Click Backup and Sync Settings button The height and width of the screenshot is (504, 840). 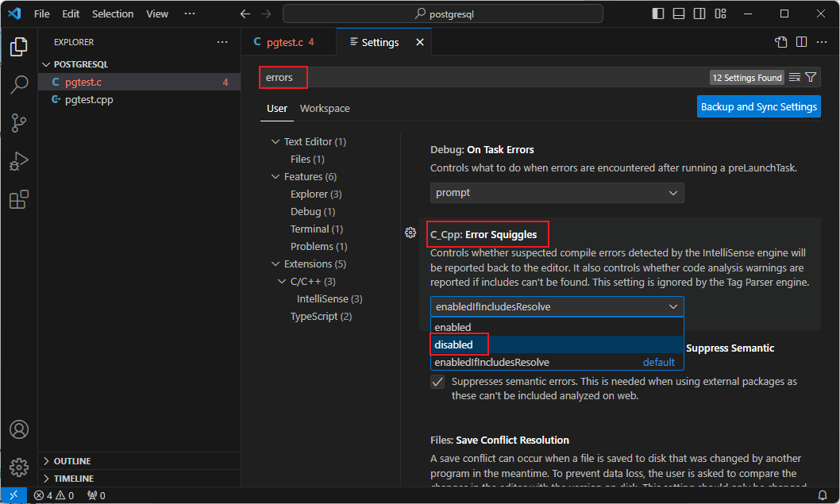[x=758, y=106]
